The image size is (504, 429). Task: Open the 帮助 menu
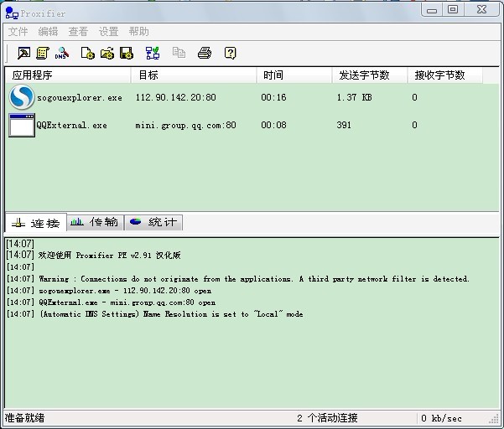[x=138, y=32]
